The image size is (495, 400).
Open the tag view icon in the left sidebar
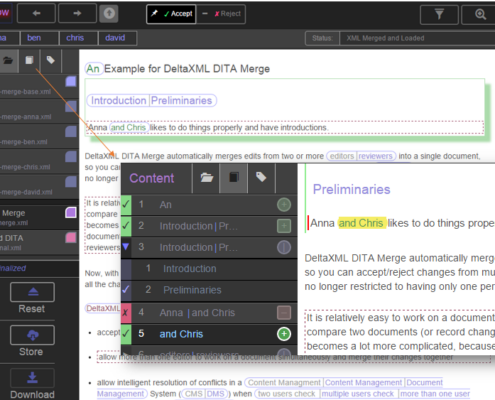(x=51, y=61)
